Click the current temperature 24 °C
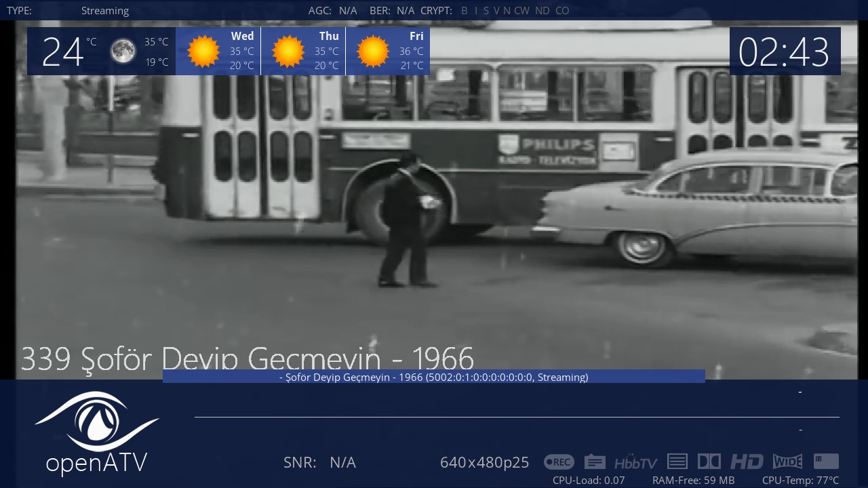This screenshot has width=868, height=488. coord(68,52)
